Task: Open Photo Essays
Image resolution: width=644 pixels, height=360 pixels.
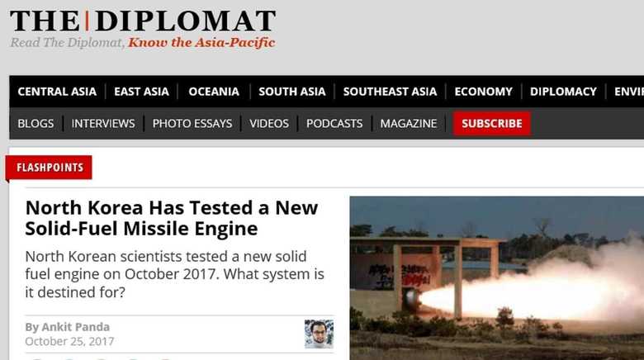Action: point(192,123)
